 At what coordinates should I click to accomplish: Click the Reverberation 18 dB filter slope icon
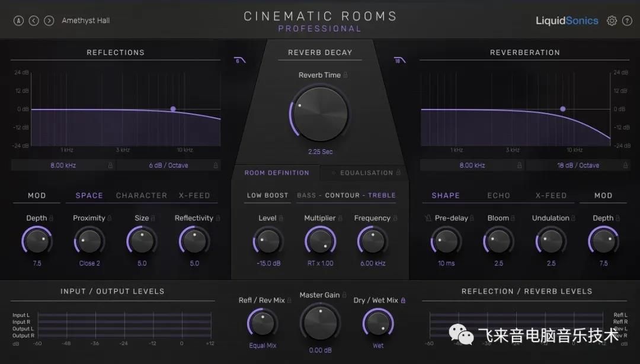(399, 61)
